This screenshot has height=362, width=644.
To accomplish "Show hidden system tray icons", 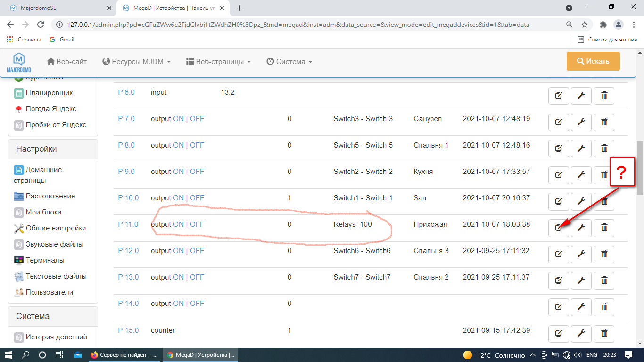I will click(x=532, y=355).
